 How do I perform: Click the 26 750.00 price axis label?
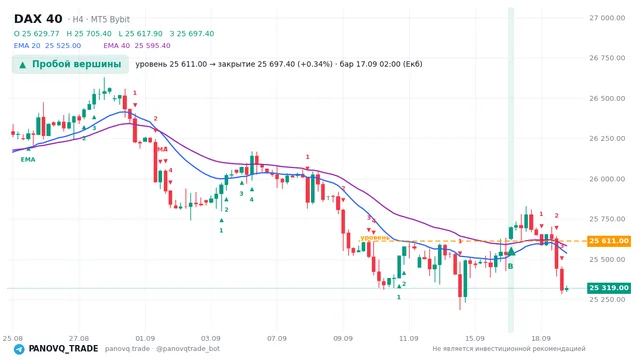tap(607, 58)
